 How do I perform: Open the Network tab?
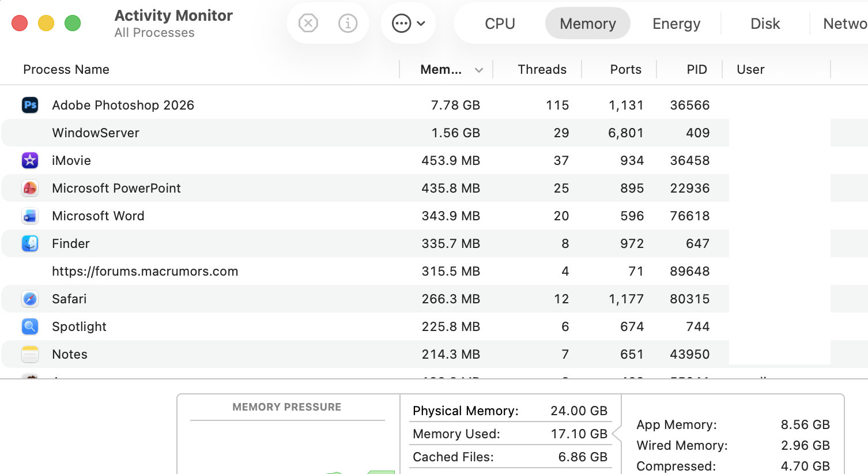[845, 24]
